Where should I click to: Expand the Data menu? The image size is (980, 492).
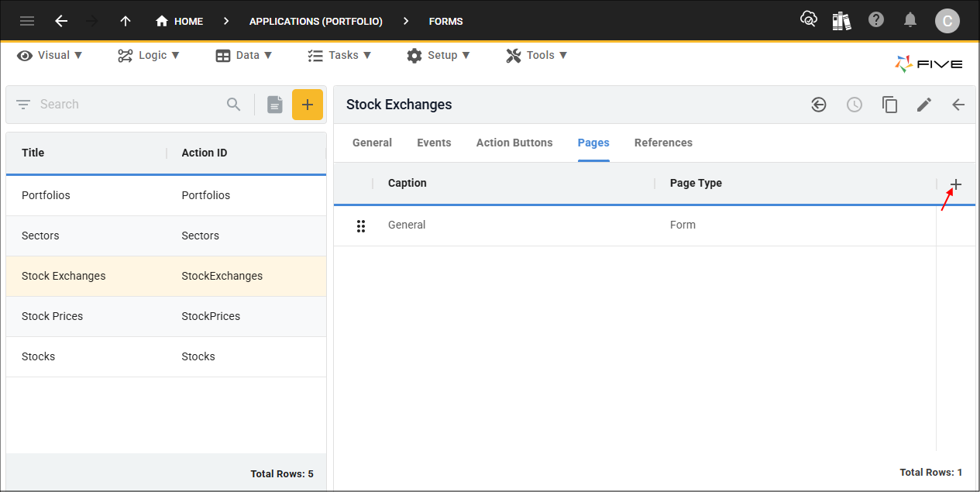tap(244, 55)
